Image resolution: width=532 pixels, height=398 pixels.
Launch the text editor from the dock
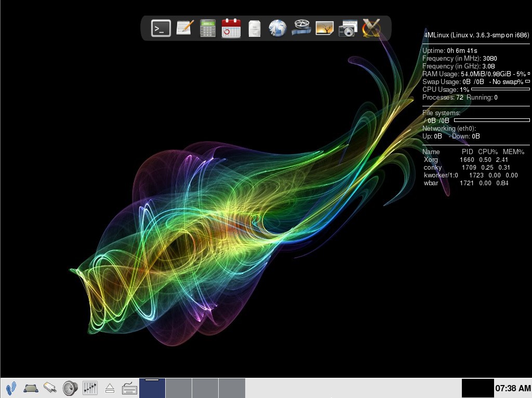pos(185,29)
